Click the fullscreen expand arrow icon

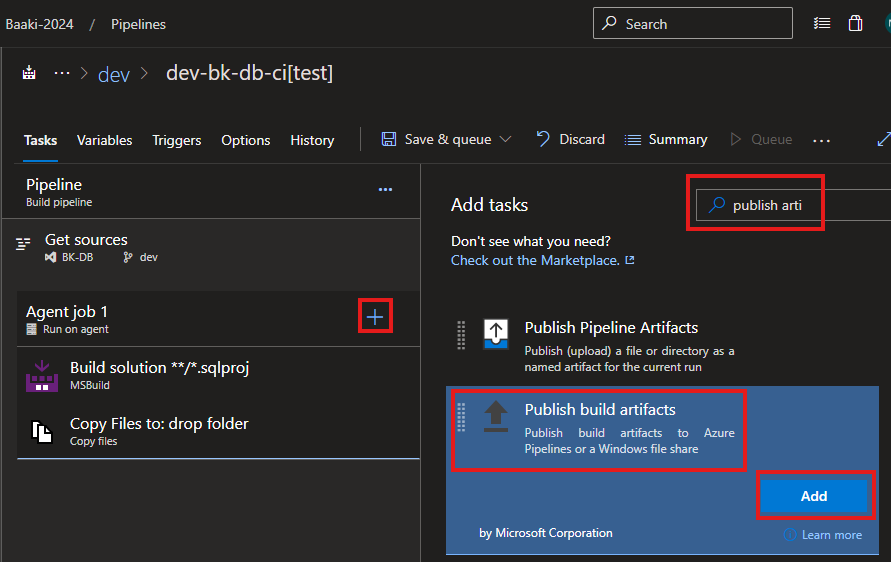pos(884,139)
